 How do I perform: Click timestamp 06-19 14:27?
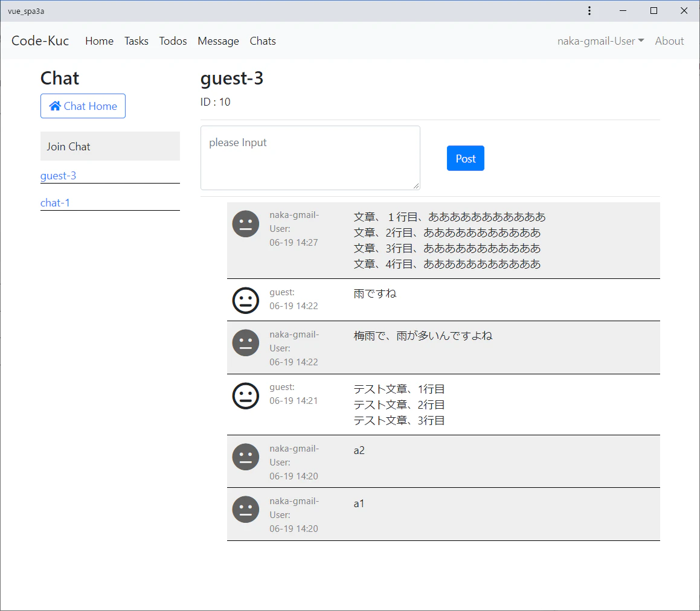click(x=294, y=242)
